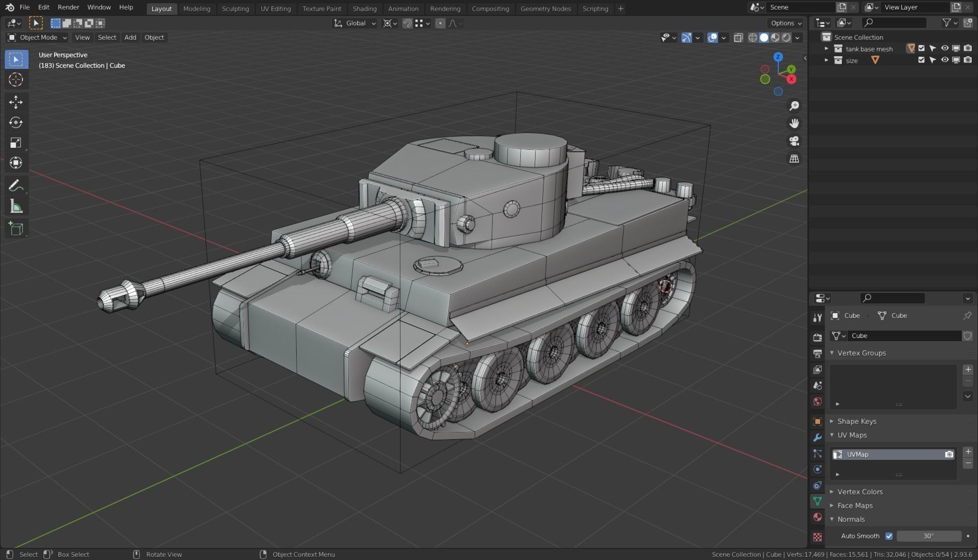Screen dimensions: 978x560
Task: Switch to the Sculpting workspace tab
Action: (235, 8)
